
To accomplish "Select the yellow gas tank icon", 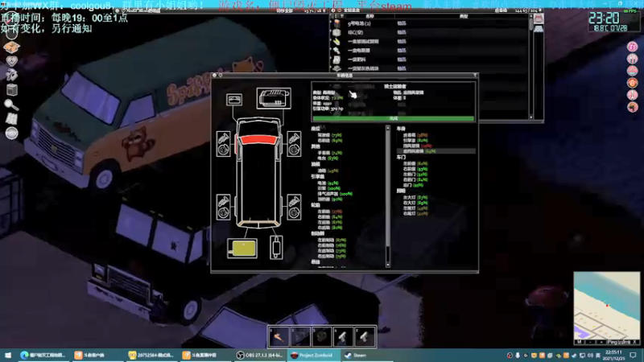I will [242, 249].
